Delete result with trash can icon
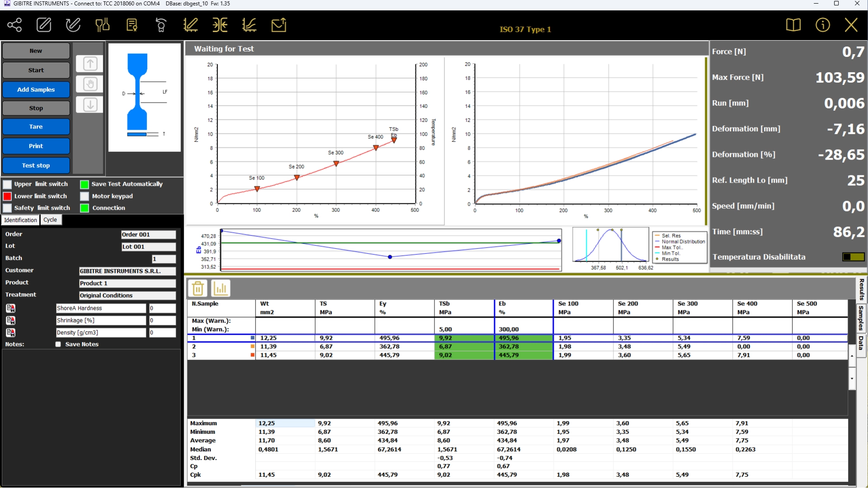Image resolution: width=868 pixels, height=488 pixels. [198, 288]
